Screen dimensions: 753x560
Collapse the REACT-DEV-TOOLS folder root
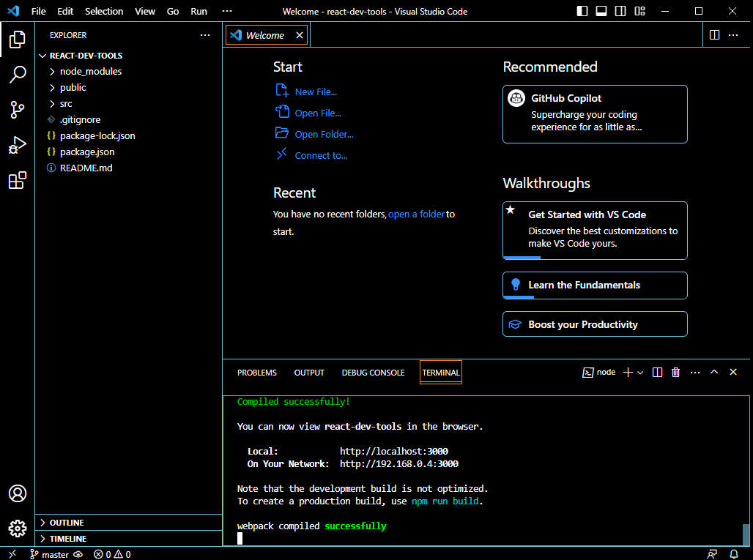pos(129,56)
